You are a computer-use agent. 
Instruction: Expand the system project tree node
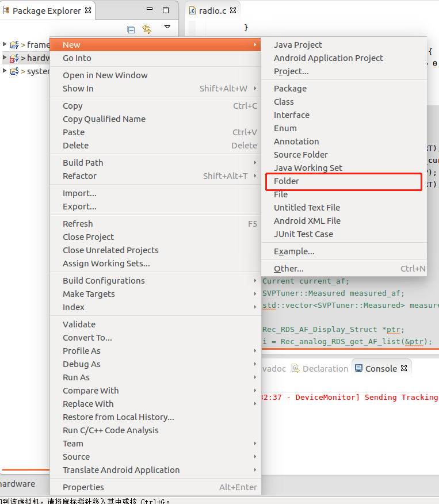coord(5,70)
